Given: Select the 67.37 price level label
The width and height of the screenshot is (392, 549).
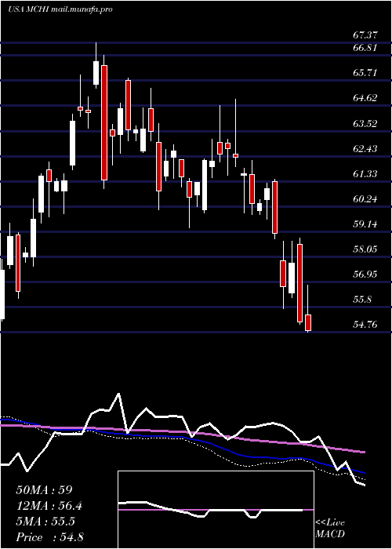Looking at the screenshot, I should coord(365,36).
